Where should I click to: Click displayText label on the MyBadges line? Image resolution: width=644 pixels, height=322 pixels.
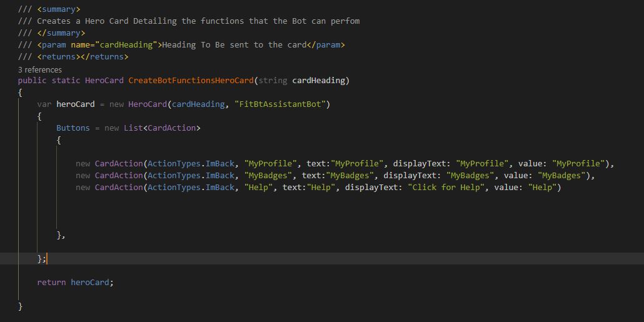click(412, 175)
